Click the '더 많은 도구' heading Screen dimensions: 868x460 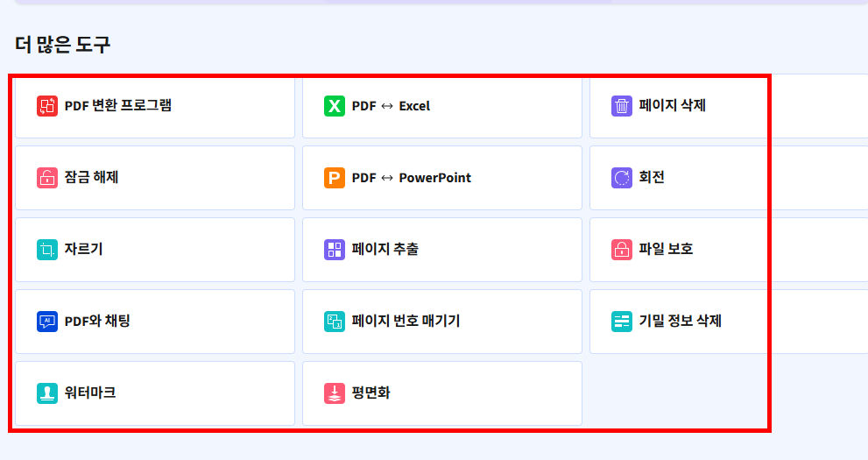[x=62, y=45]
